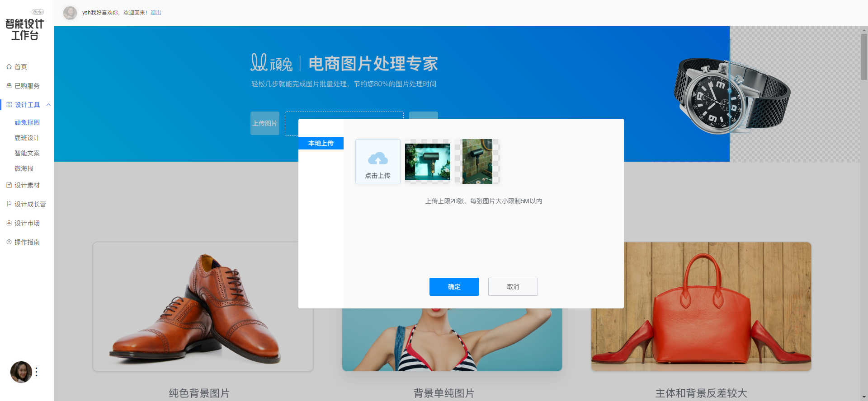
Task: Open 智能文案 from the sidebar
Action: coord(27,153)
